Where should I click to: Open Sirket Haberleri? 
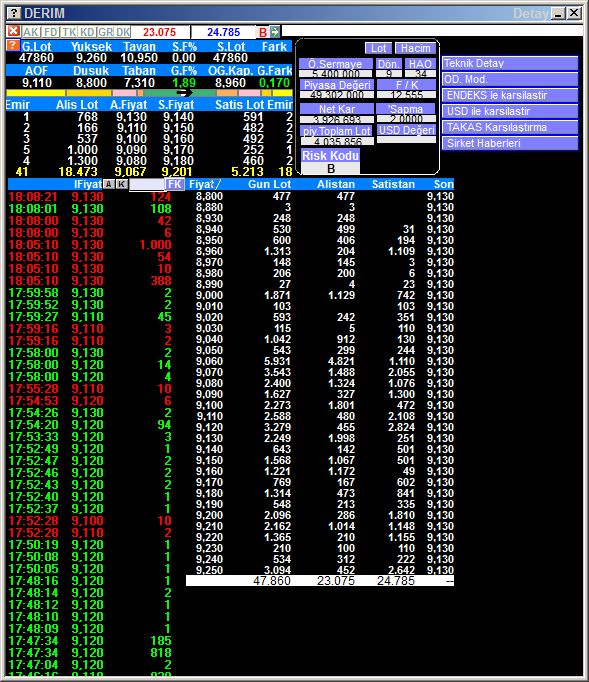pos(510,143)
